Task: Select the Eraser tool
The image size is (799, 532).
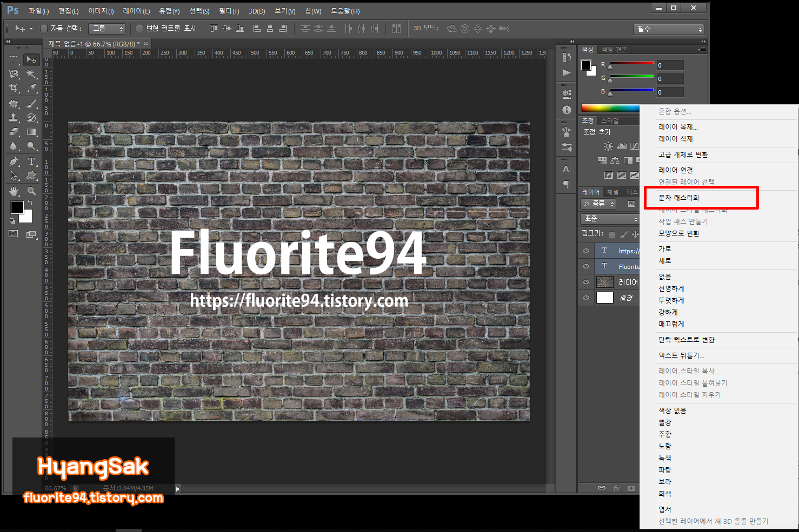Action: coord(14,132)
